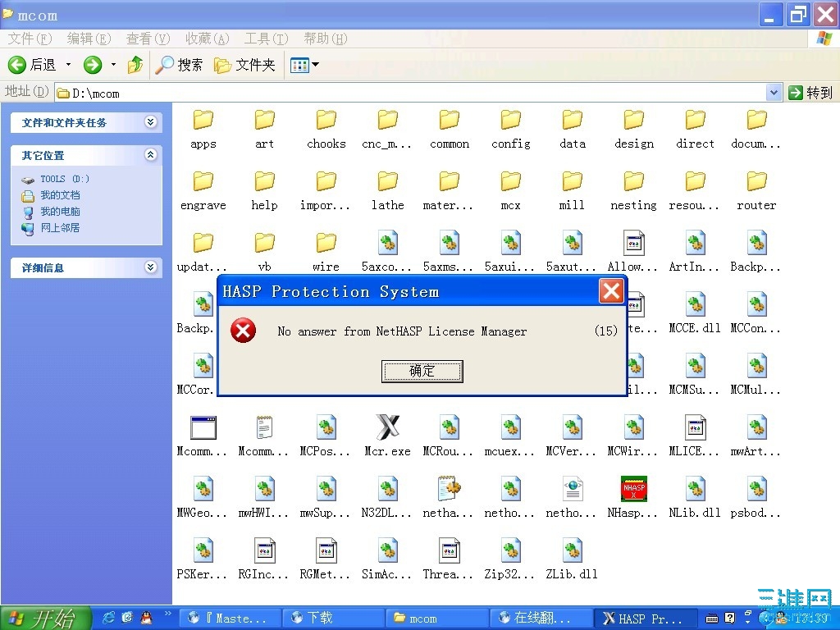This screenshot has width=840, height=630.
Task: Select the config folder
Action: [510, 120]
